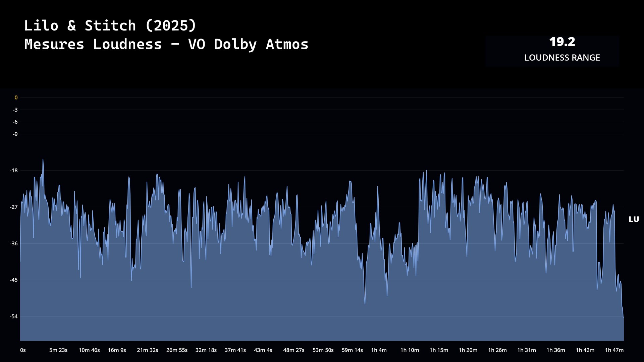The width and height of the screenshot is (644, 362).
Task: Click the -27 y-axis label
Action: tap(14, 207)
